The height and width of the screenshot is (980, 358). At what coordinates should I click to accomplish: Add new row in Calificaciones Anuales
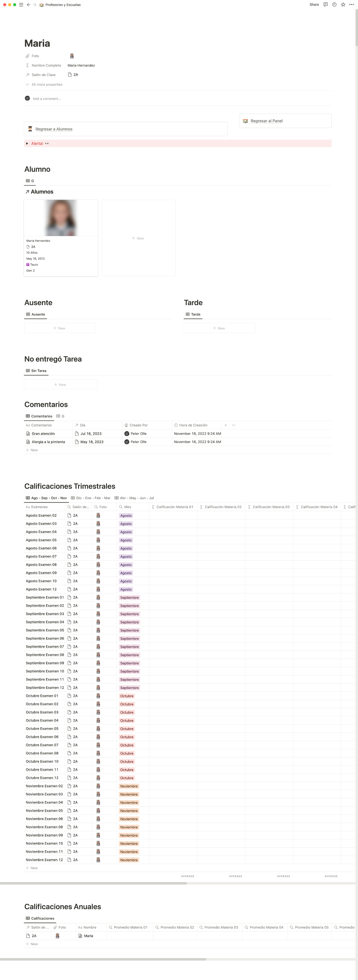point(32,944)
